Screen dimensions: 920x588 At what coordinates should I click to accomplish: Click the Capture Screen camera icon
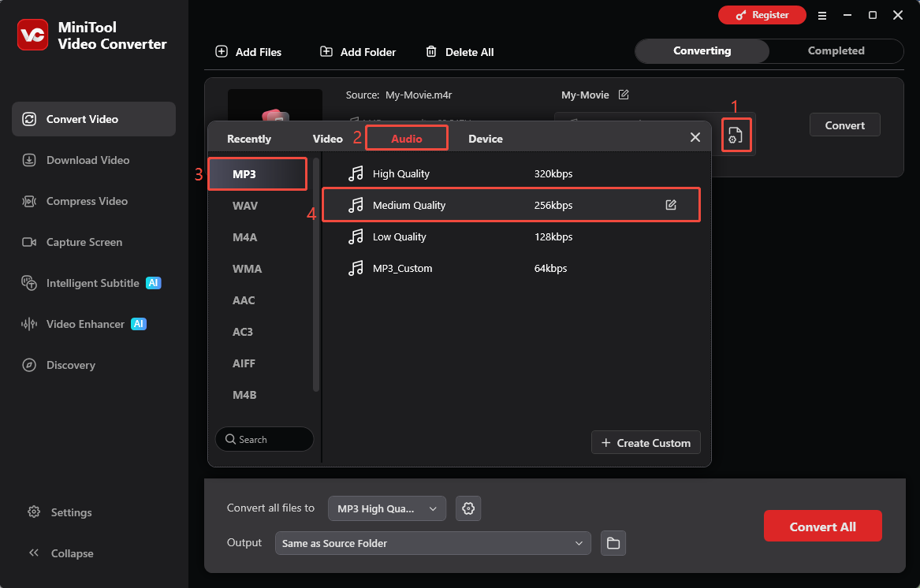[x=29, y=242]
